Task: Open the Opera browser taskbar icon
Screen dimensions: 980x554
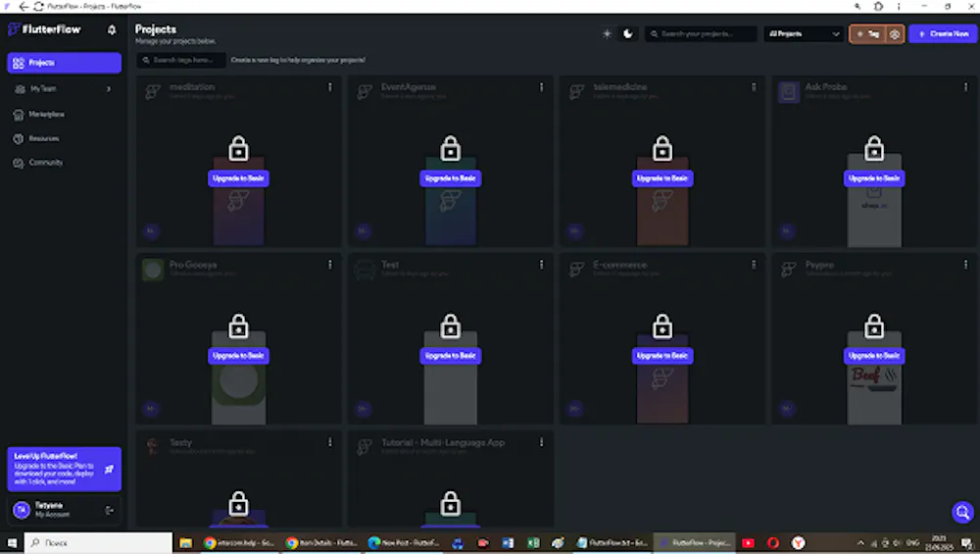Action: point(773,543)
